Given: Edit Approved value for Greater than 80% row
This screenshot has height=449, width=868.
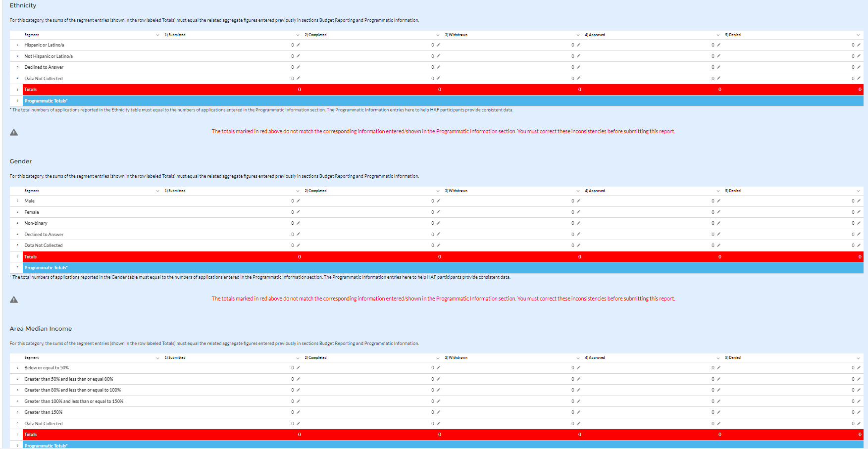Looking at the screenshot, I should tap(718, 390).
